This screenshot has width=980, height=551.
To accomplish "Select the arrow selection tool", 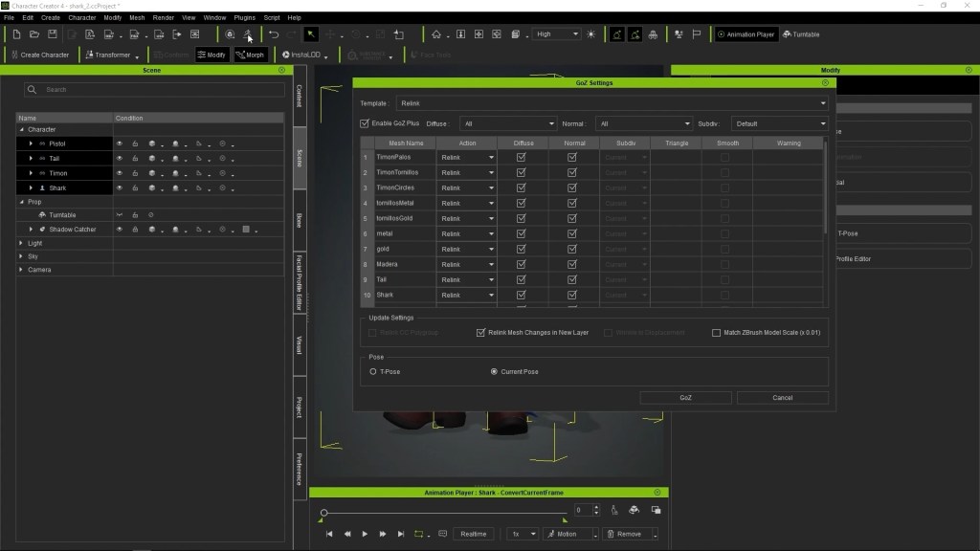I will click(x=311, y=34).
